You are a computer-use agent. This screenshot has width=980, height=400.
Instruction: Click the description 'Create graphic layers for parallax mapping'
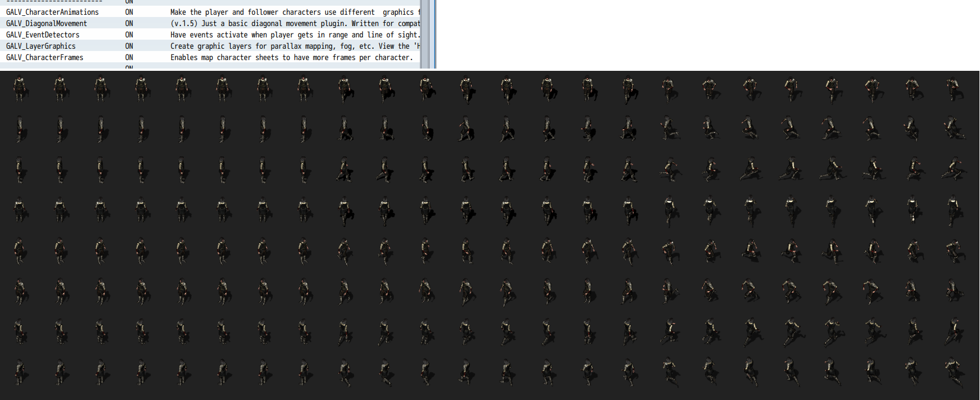[295, 46]
